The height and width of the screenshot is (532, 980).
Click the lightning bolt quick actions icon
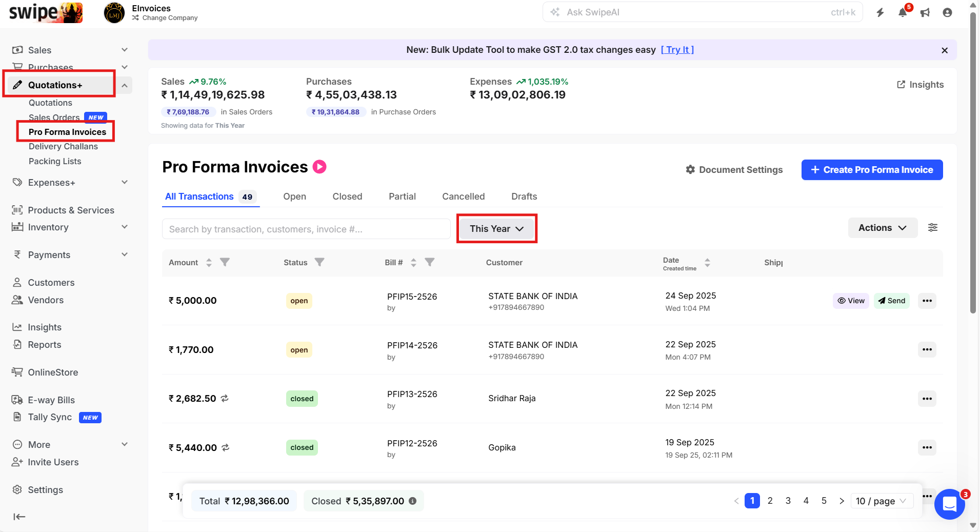(880, 13)
